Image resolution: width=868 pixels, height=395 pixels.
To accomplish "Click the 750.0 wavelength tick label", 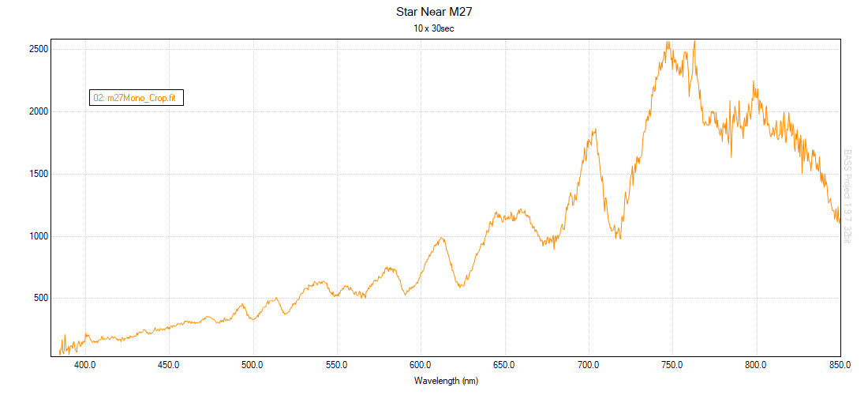I will [672, 365].
